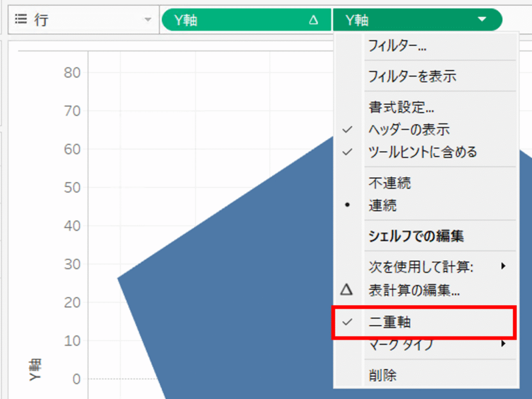Toggle ヘッダーの表示 checkmark
The image size is (532, 399).
(408, 129)
